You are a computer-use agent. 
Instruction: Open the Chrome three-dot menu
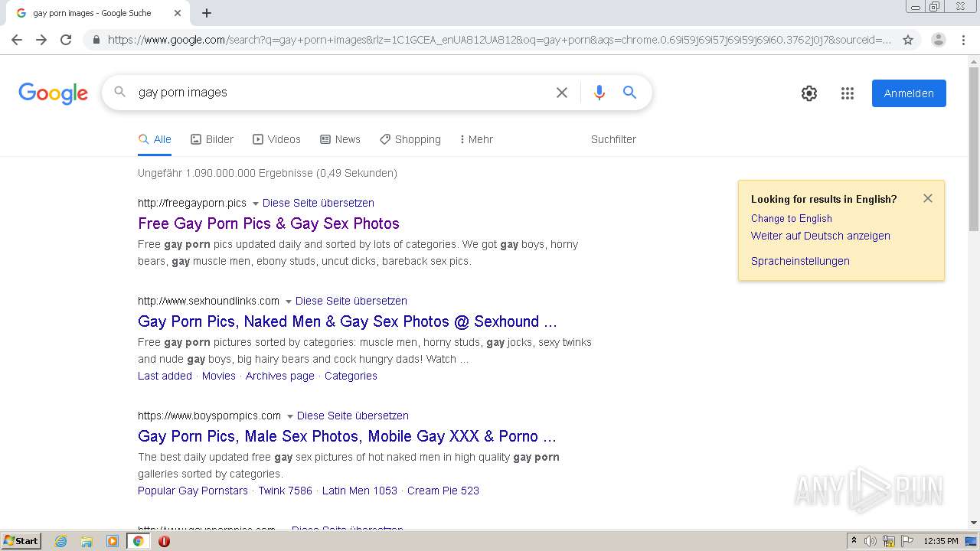coord(963,40)
